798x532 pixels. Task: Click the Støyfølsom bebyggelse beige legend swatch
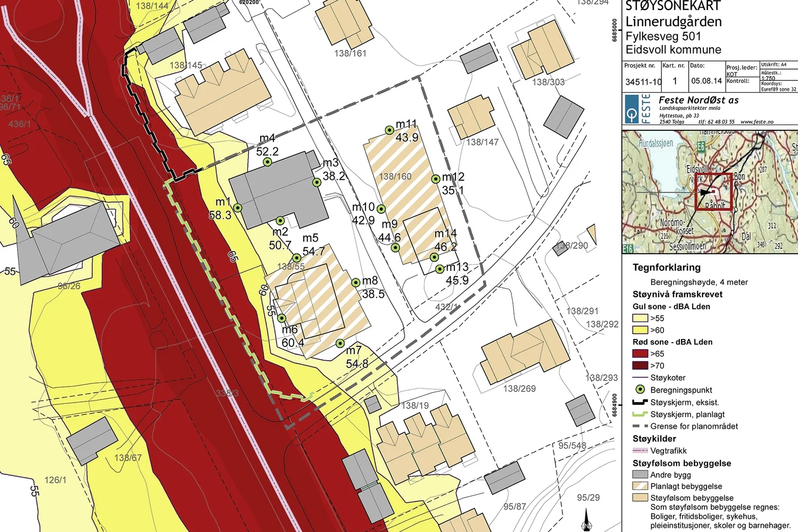(x=640, y=497)
